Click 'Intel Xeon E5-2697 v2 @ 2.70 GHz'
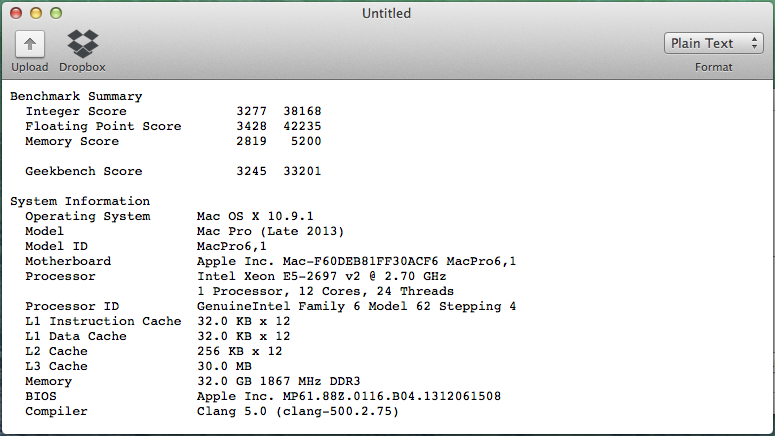Screen dimensions: 775x436 [x=322, y=276]
